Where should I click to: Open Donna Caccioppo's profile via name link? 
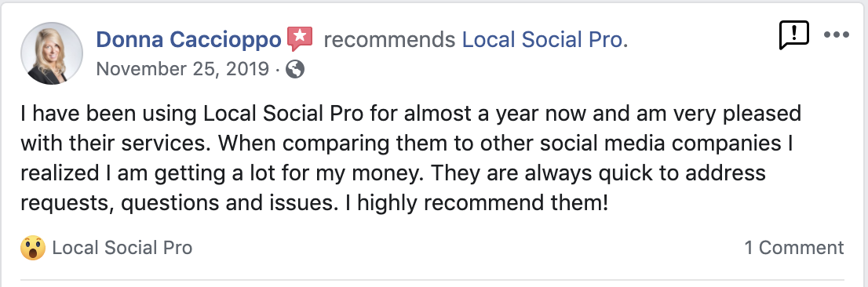pos(189,39)
